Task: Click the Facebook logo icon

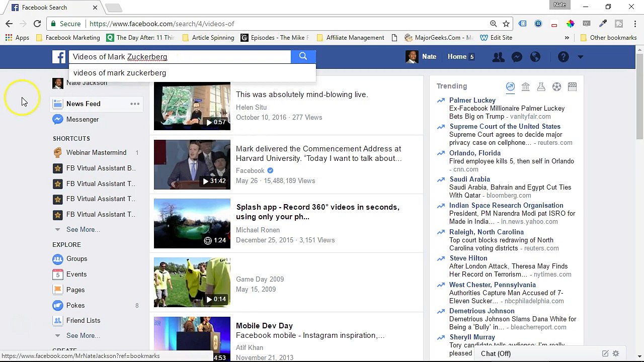Action: click(x=59, y=57)
